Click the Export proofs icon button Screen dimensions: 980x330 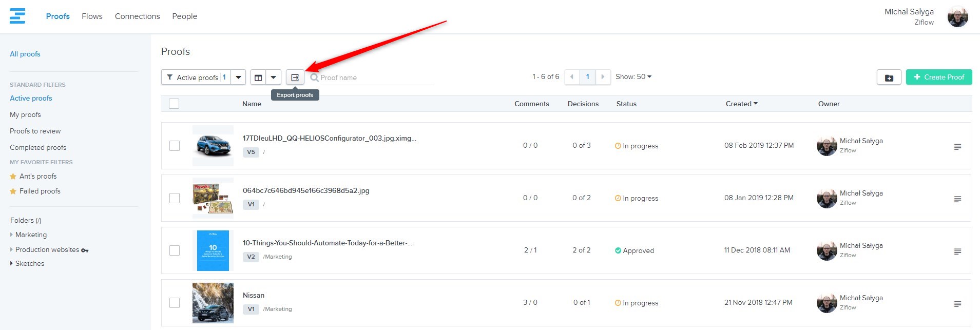click(295, 77)
